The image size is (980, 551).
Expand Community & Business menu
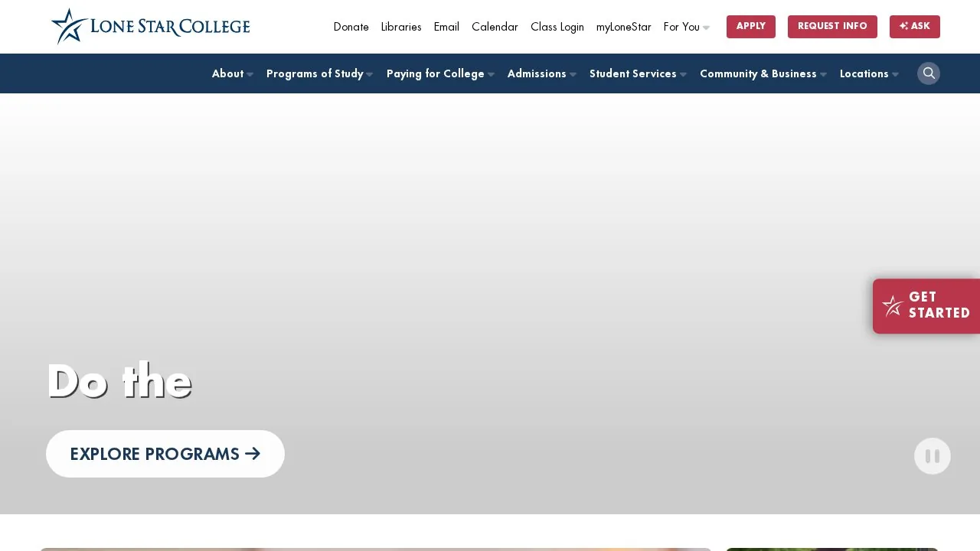(x=763, y=73)
